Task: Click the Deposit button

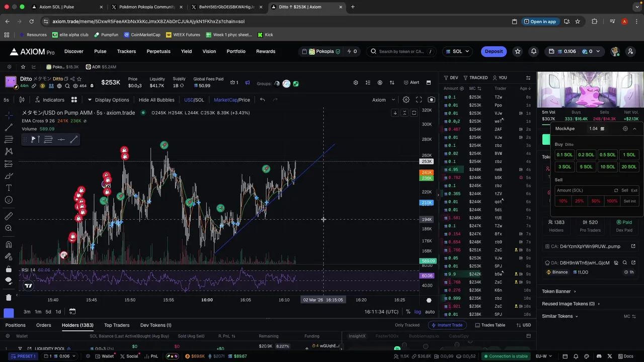Action: pyautogui.click(x=494, y=51)
